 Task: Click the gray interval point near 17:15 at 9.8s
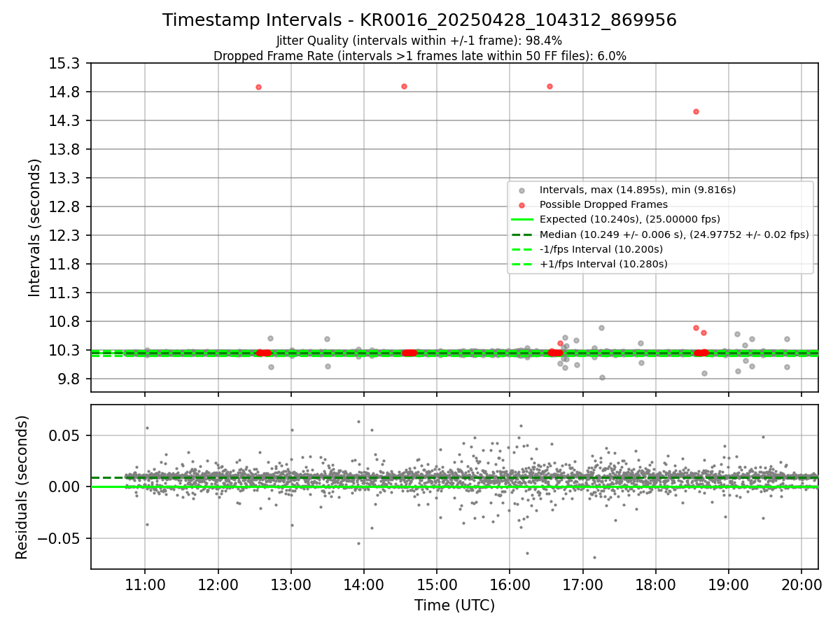(x=602, y=377)
